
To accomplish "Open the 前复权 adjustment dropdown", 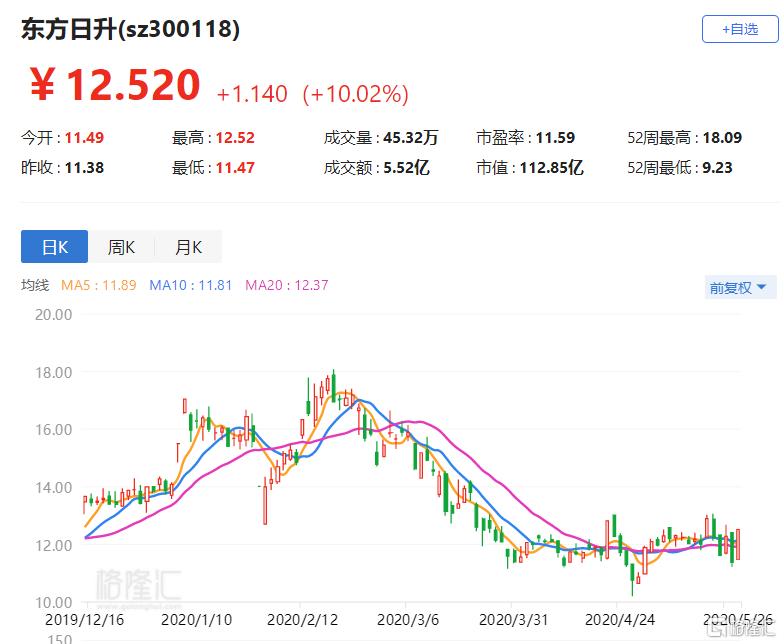I will [740, 287].
